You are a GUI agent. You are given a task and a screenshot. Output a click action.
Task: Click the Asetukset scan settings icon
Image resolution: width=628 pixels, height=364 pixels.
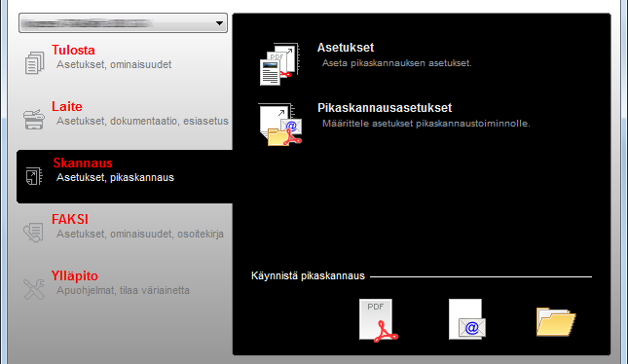(x=279, y=64)
